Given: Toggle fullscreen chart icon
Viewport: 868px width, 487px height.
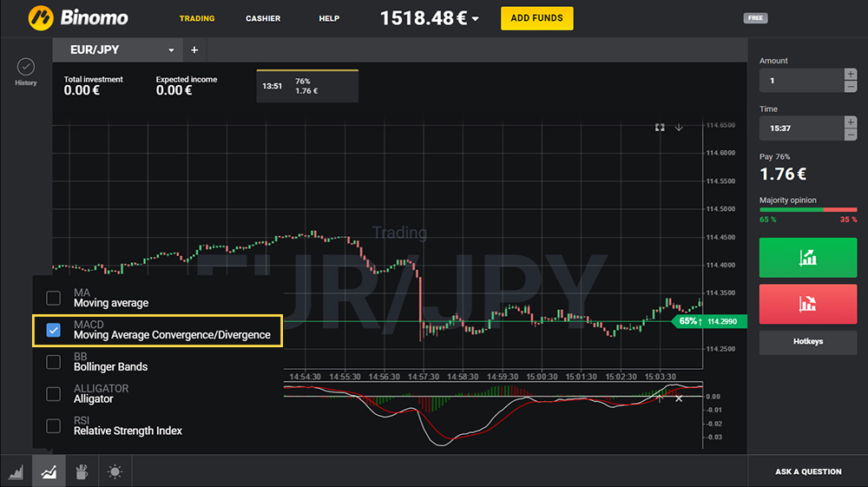Looking at the screenshot, I should coord(660,128).
